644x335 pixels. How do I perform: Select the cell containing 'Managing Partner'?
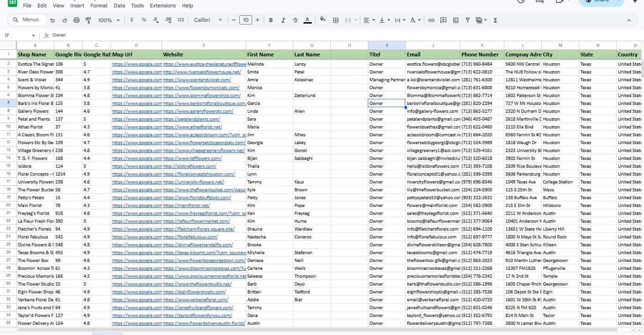[x=387, y=79]
